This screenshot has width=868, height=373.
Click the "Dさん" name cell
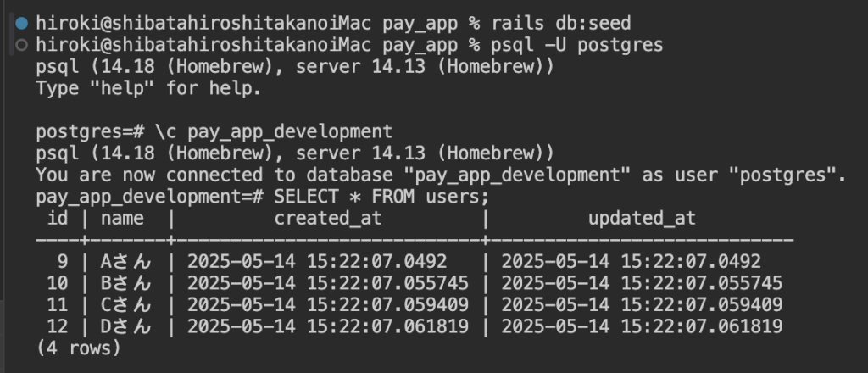pyautogui.click(x=127, y=326)
